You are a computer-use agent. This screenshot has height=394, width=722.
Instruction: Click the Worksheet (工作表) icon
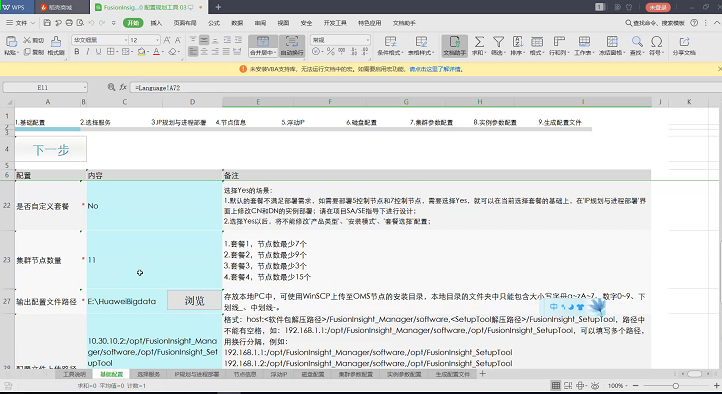pyautogui.click(x=584, y=41)
